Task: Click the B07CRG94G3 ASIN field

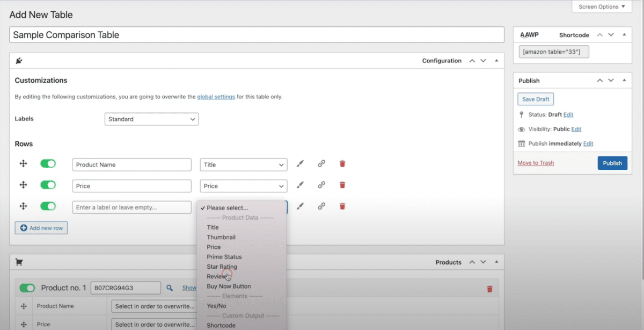Action: [x=126, y=288]
